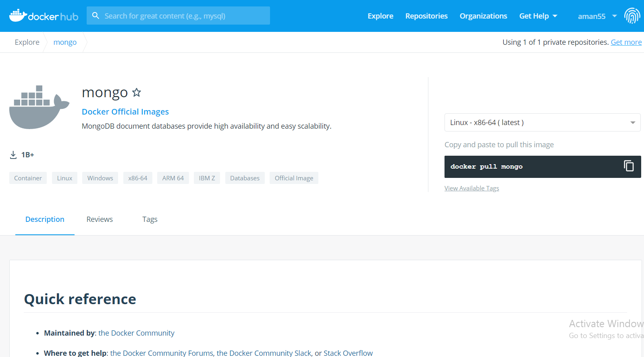Click the View Available Tags link
Image resolution: width=644 pixels, height=357 pixels.
point(472,188)
